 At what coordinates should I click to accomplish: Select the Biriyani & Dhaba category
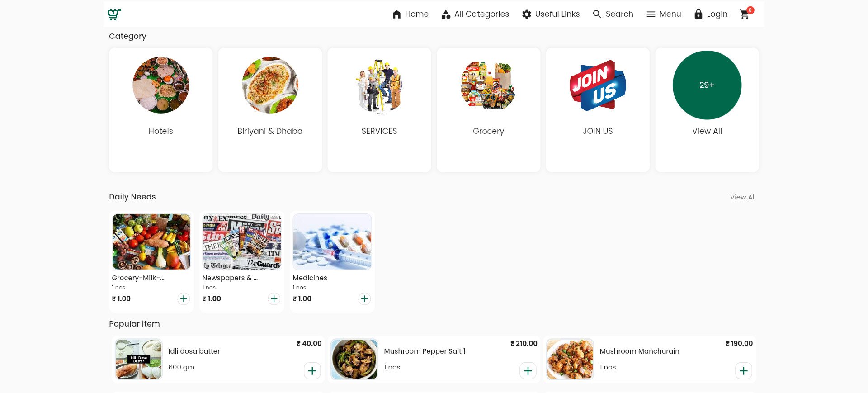[x=270, y=110]
